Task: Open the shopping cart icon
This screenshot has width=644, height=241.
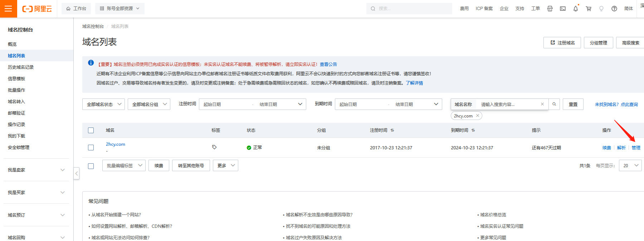Action: pyautogui.click(x=589, y=9)
